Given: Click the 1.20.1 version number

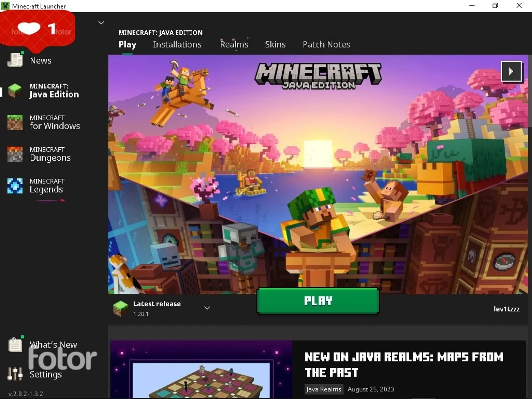Looking at the screenshot, I should point(141,314).
